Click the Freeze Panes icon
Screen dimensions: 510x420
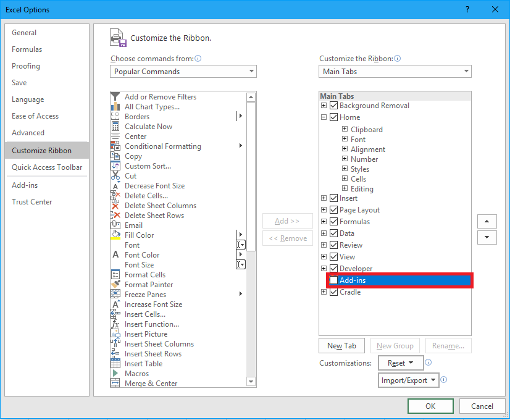tap(115, 295)
